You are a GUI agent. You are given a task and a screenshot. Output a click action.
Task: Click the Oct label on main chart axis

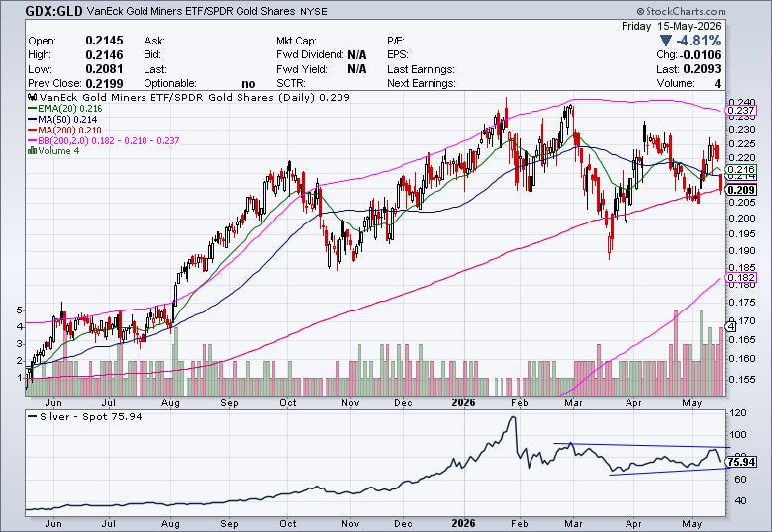pyautogui.click(x=288, y=403)
